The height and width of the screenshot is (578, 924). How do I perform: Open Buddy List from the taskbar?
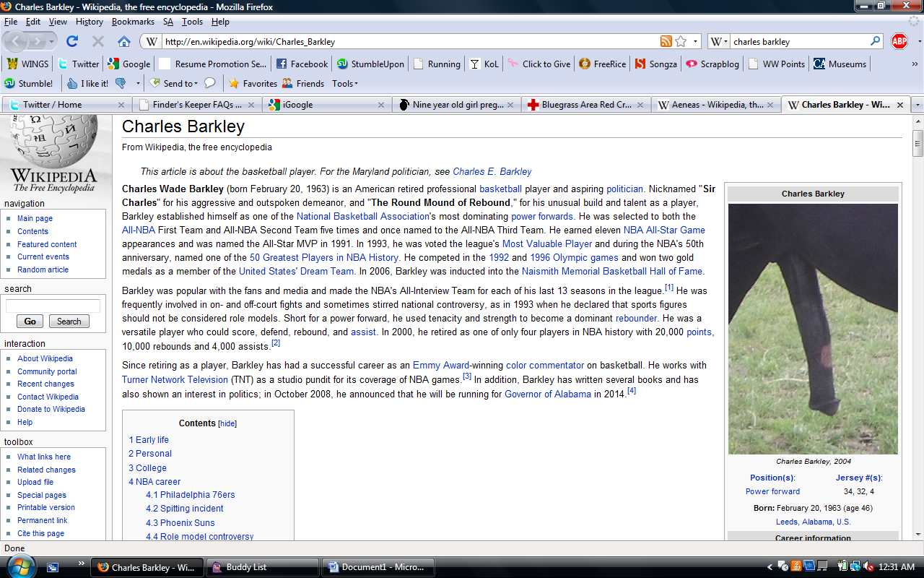(246, 567)
